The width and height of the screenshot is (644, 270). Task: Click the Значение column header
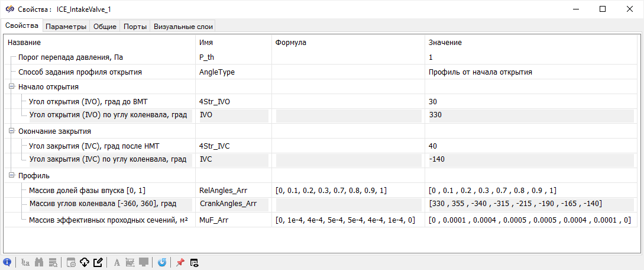445,43
